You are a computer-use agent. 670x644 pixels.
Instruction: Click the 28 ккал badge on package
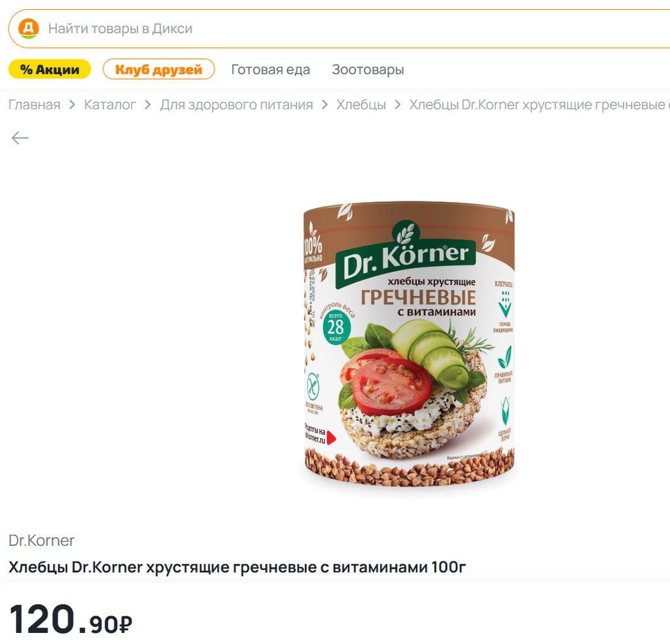tap(335, 326)
